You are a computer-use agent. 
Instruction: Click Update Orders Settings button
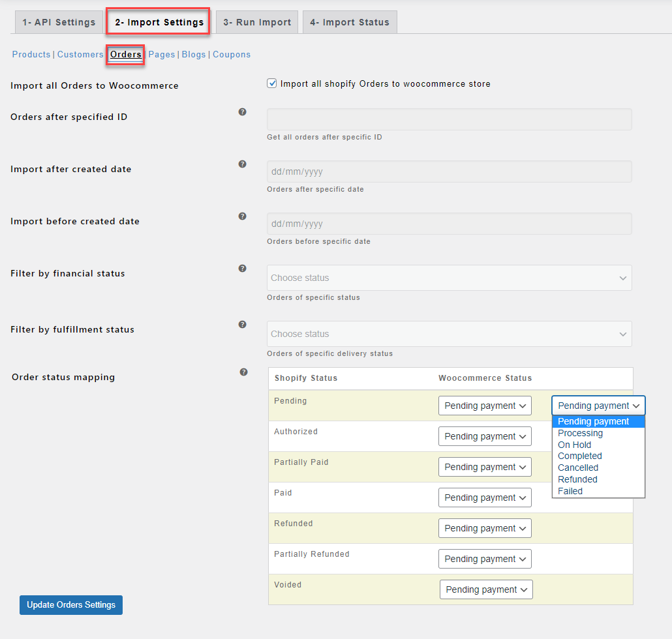71,604
